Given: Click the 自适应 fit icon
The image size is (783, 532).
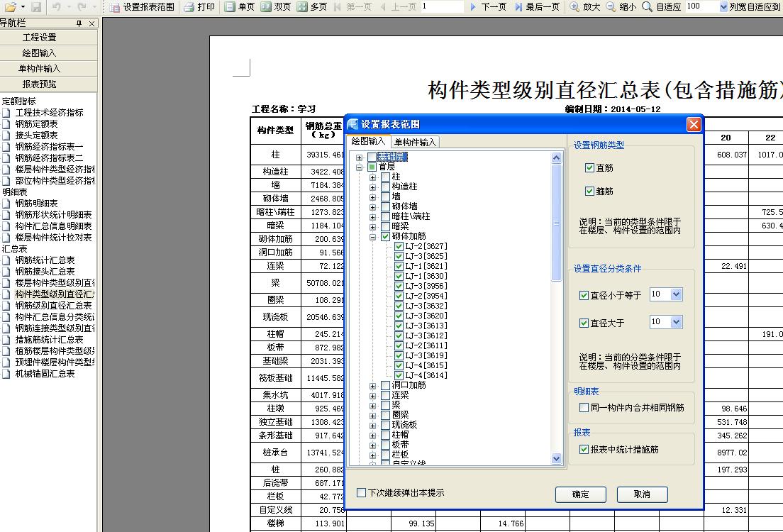Looking at the screenshot, I should tap(647, 6).
